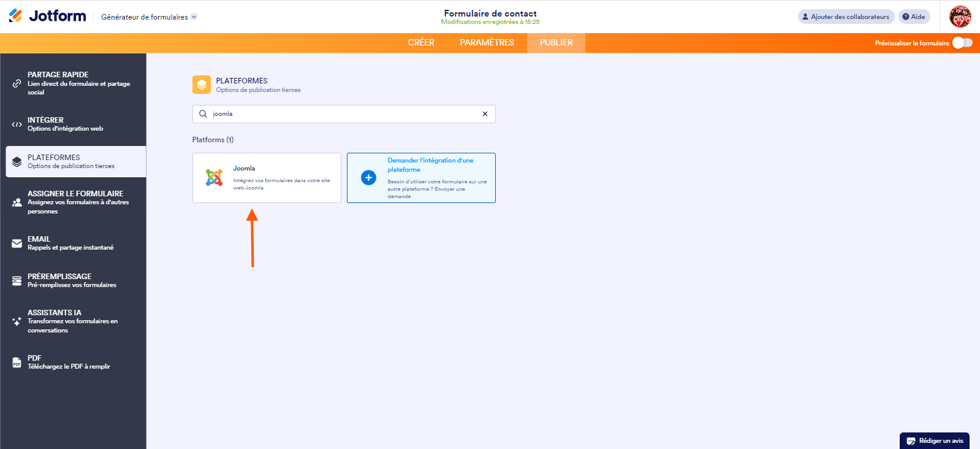The width and height of the screenshot is (980, 449).
Task: Open the PDF download section
Action: pyautogui.click(x=17, y=363)
